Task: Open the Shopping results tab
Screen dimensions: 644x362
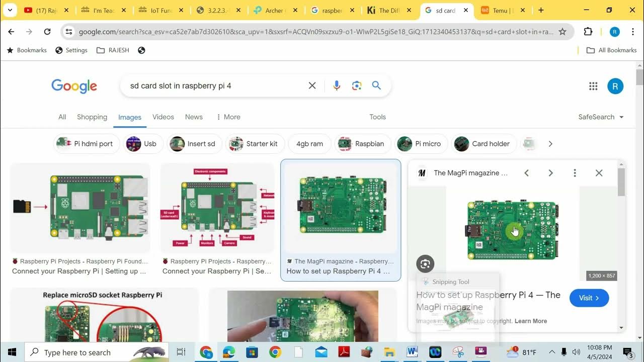Action: [92, 117]
